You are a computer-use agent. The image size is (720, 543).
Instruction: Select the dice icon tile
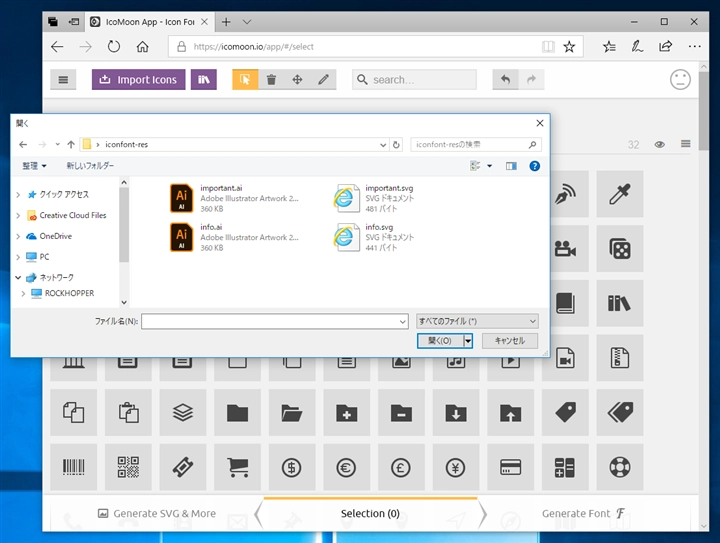pos(620,249)
